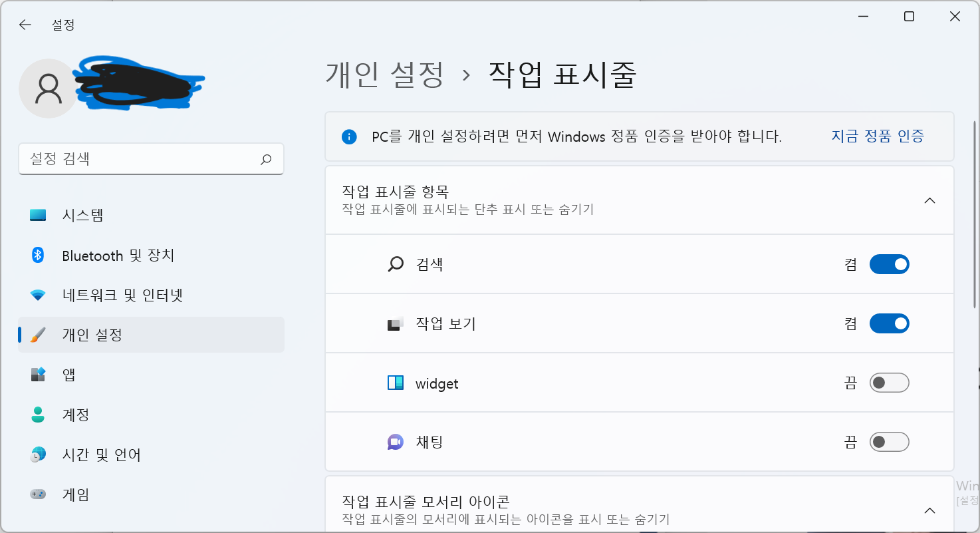Collapse the 작업 표시줄 항목 section chevron

point(930,200)
